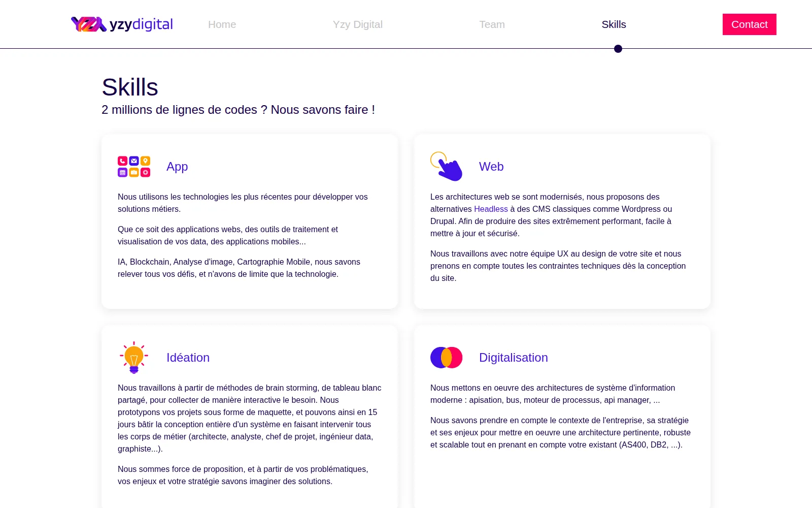Image resolution: width=812 pixels, height=508 pixels.
Task: Select the Skills nav item
Action: (614, 24)
